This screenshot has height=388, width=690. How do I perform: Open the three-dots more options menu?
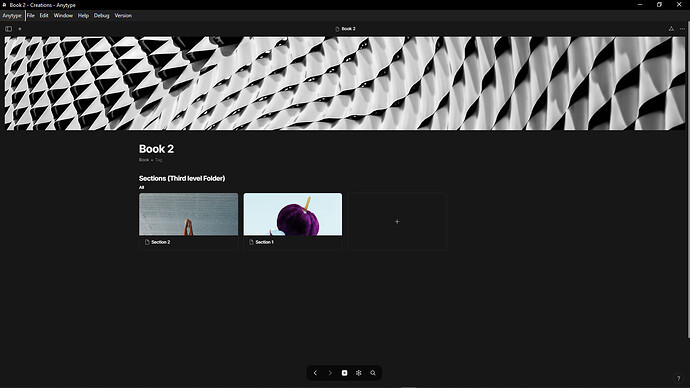tap(682, 29)
